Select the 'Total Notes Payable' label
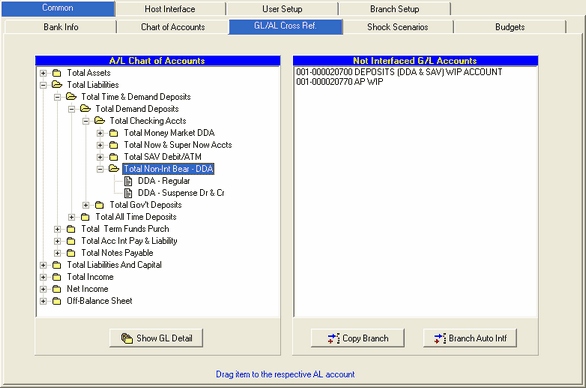The width and height of the screenshot is (586, 388). [117, 253]
